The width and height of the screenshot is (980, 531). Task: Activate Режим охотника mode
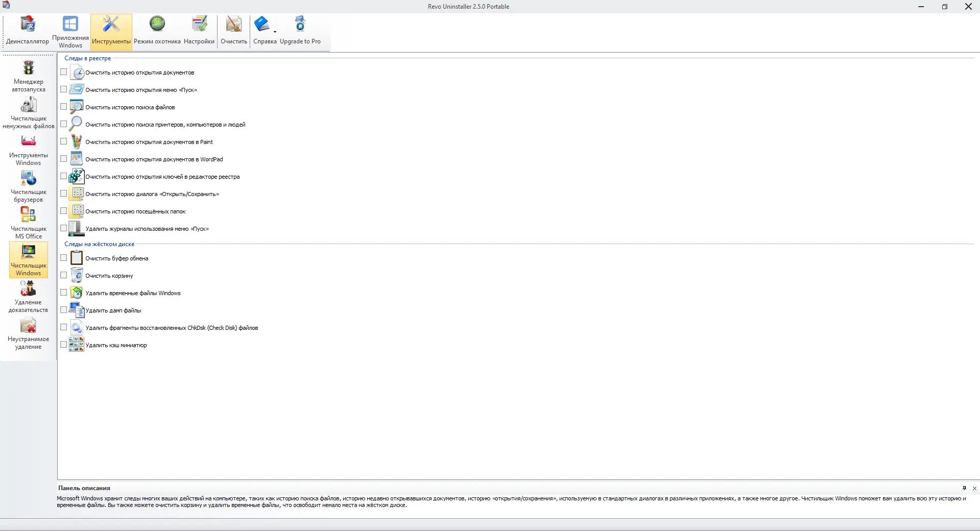pyautogui.click(x=157, y=32)
